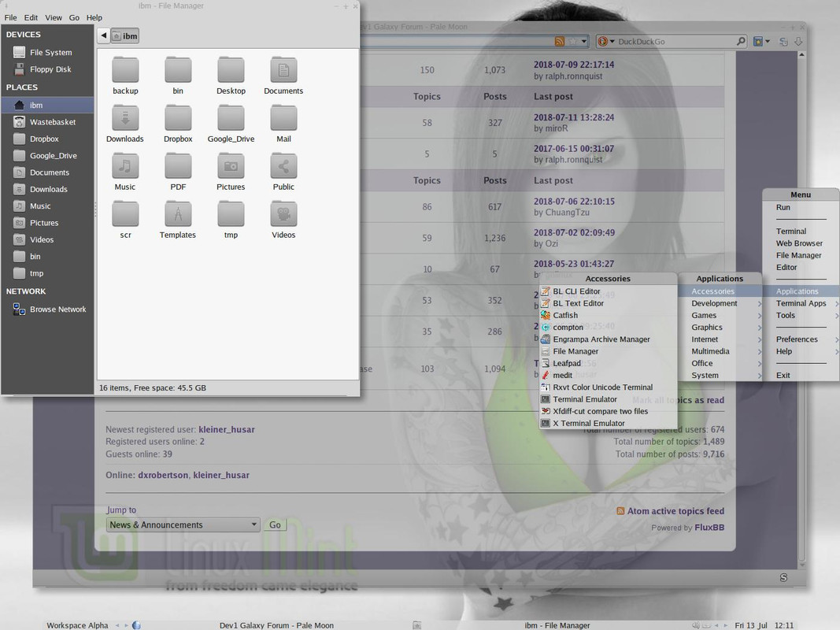840x630 pixels.
Task: Expand the Office submenu in Applications
Action: [720, 363]
